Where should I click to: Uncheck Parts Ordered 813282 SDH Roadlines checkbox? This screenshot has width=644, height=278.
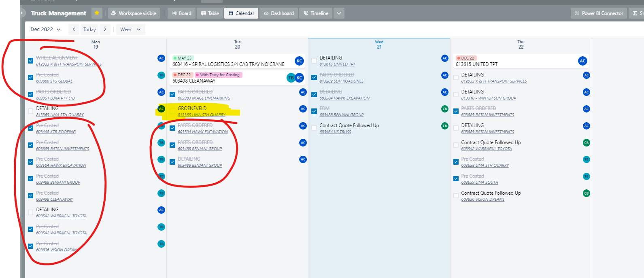[314, 78]
